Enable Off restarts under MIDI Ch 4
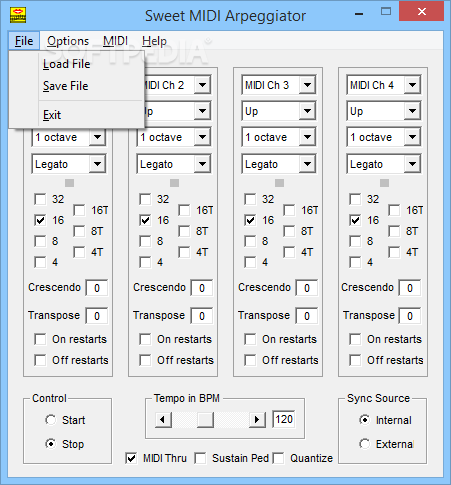 point(355,360)
